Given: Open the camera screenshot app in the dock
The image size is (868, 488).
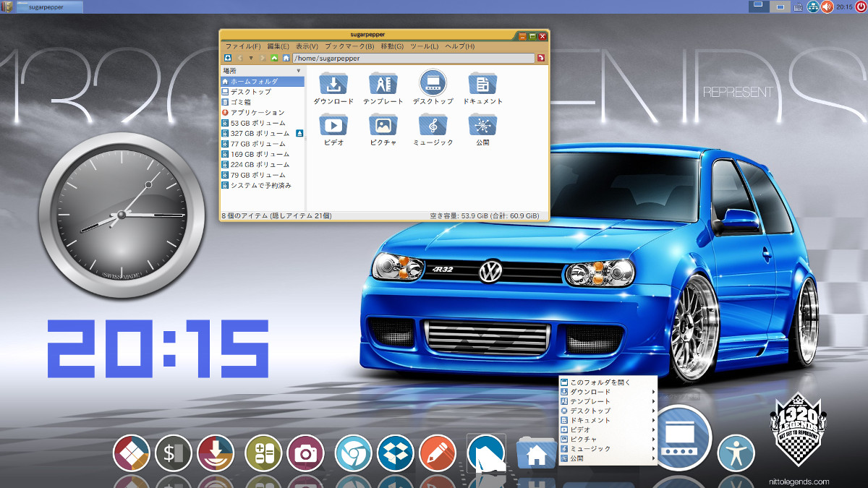Looking at the screenshot, I should (305, 453).
